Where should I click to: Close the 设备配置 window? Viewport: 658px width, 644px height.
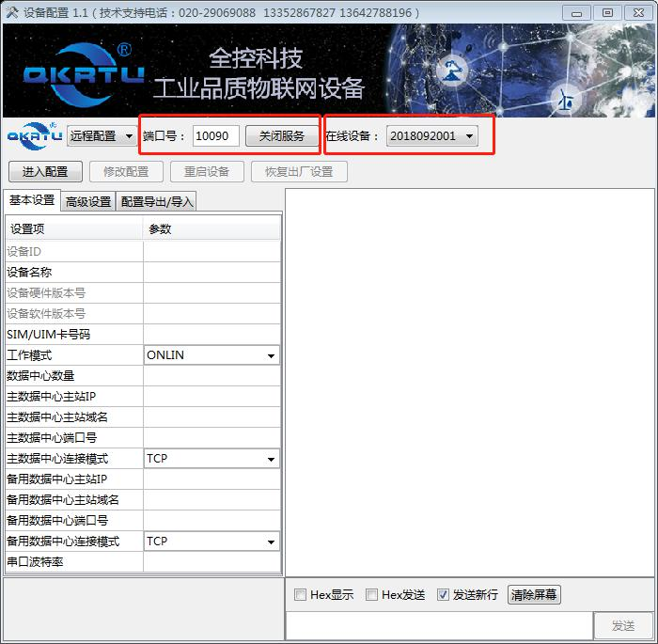click(x=638, y=13)
